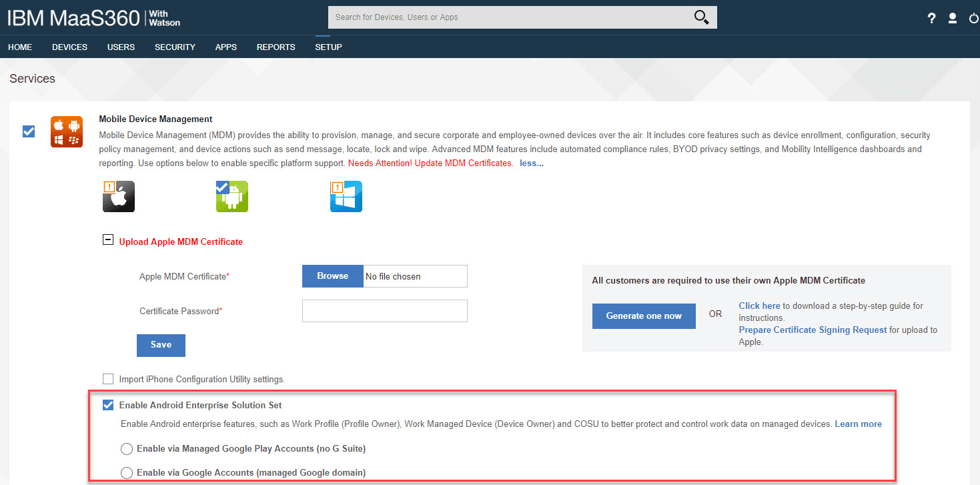Image resolution: width=980 pixels, height=485 pixels.
Task: Toggle the Mobile Device Management checkbox
Action: coord(29,131)
